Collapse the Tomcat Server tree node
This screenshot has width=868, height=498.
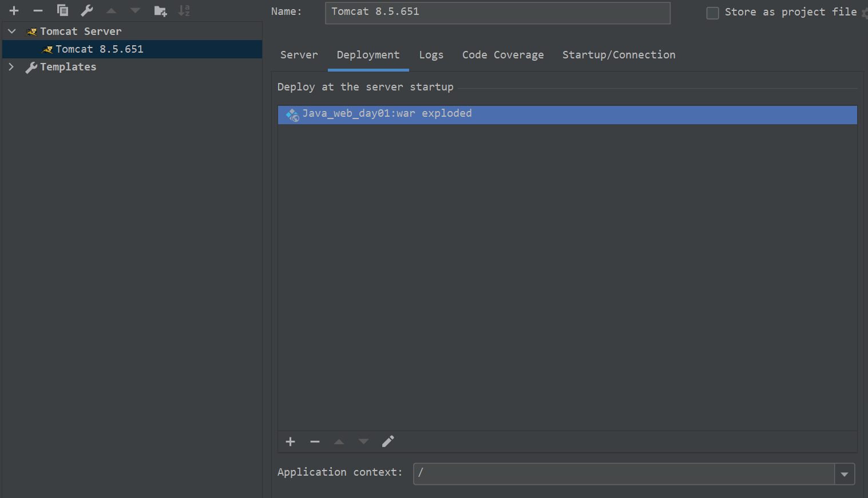(12, 31)
